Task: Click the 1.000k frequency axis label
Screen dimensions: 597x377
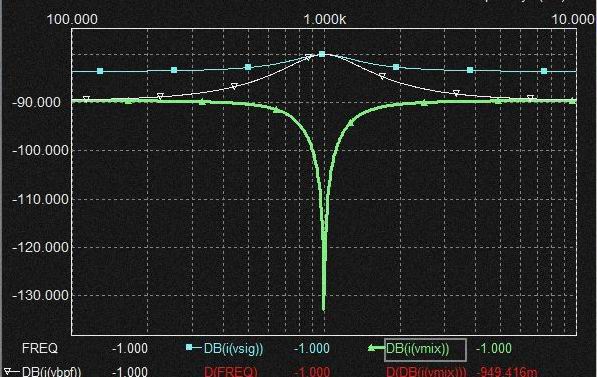Action: tap(325, 19)
